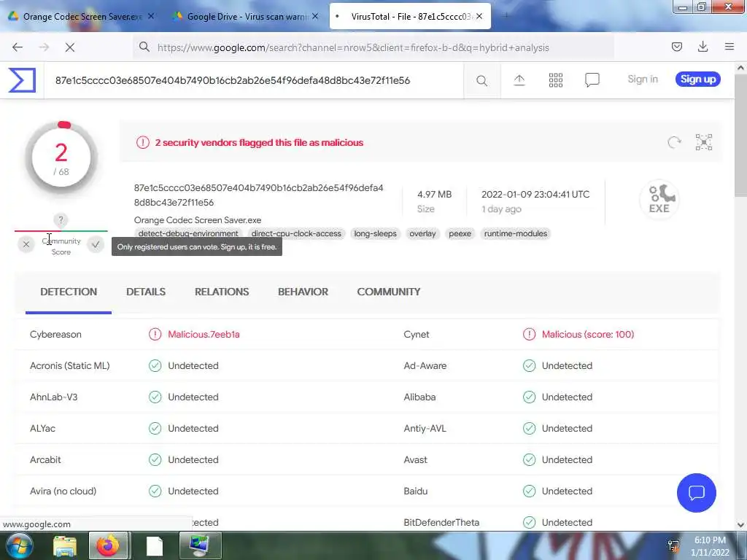Click the Firefox forward arrow
The height and width of the screenshot is (560, 747).
44,47
